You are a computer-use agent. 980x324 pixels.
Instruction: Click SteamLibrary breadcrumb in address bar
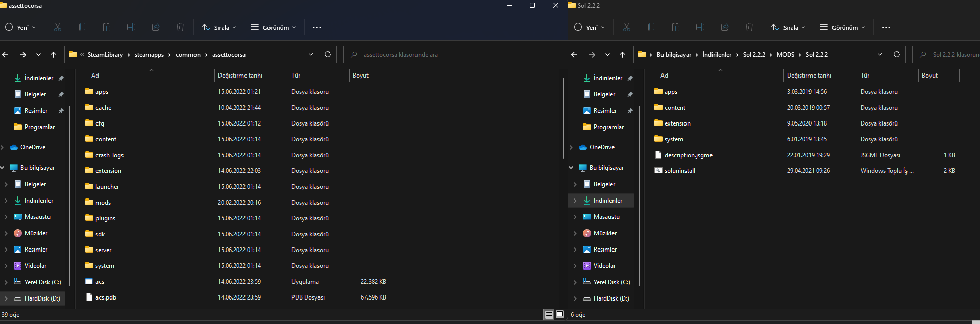point(105,55)
